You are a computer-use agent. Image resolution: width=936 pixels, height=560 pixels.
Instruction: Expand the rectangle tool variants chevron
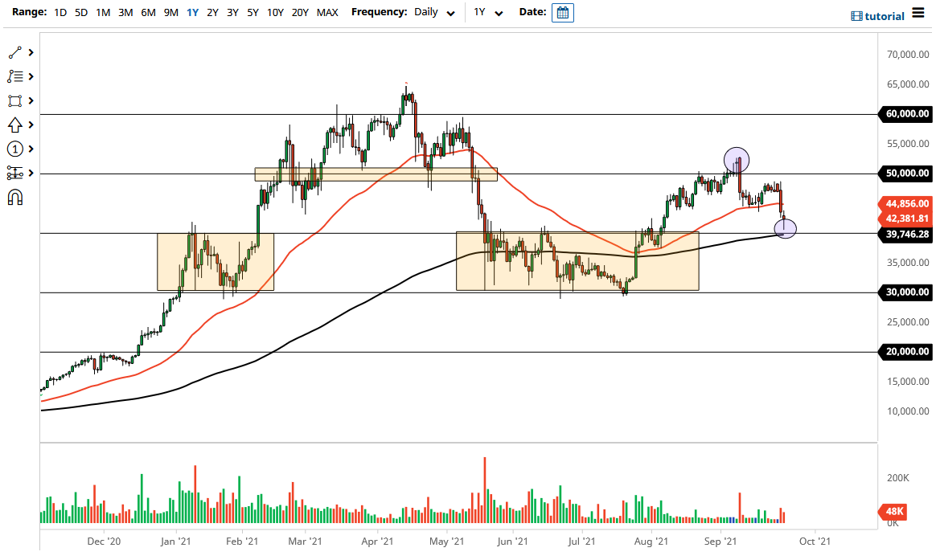[x=31, y=100]
